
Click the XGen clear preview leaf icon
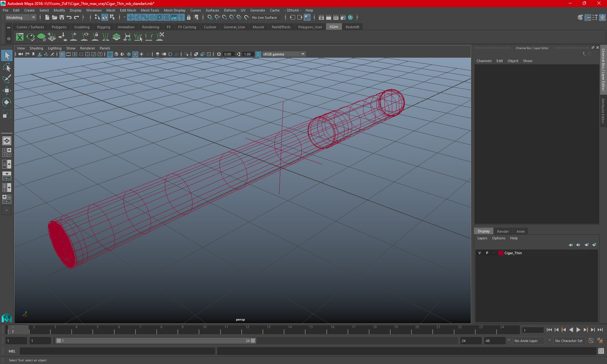pos(41,37)
